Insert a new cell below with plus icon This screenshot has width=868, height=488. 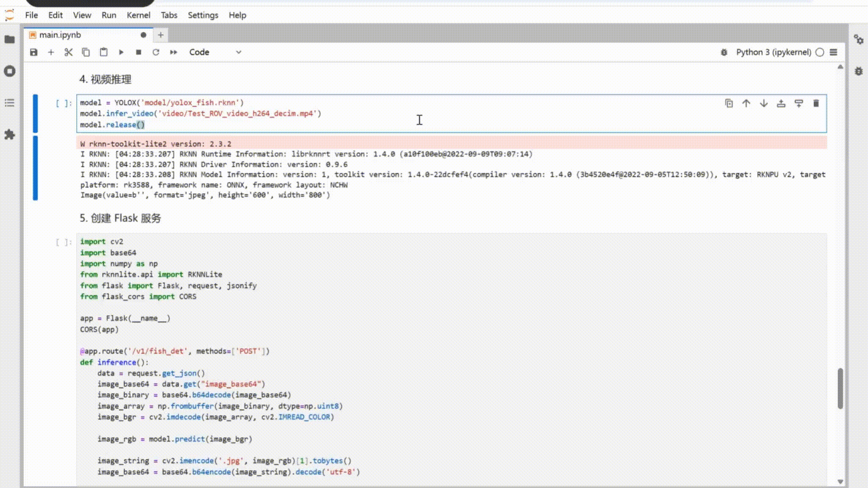click(51, 52)
